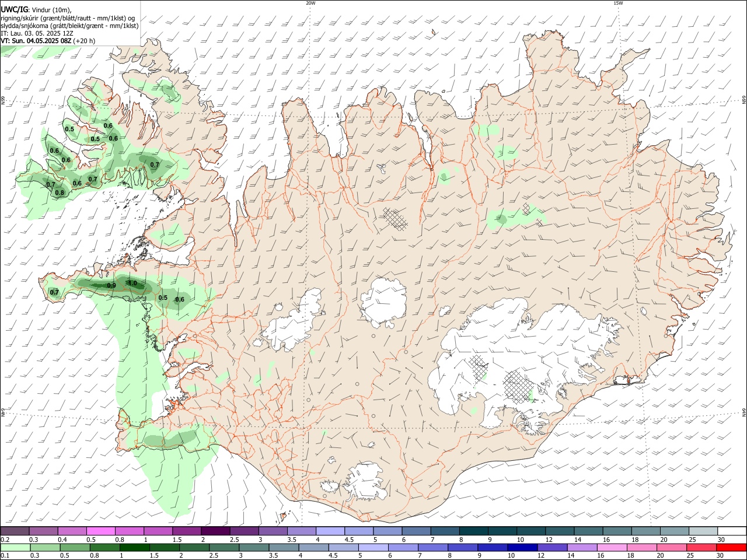
Task: Click the '0.1' label on the rain scale
Action: click(x=5, y=556)
